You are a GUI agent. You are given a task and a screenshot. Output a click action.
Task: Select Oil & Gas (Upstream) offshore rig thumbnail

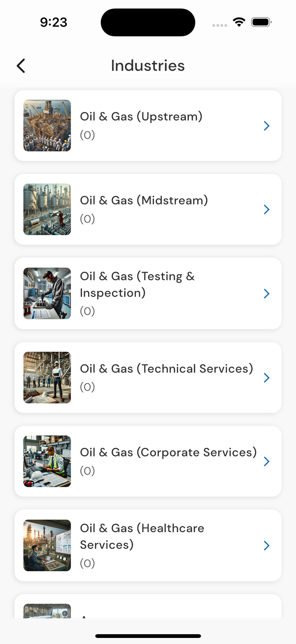47,126
